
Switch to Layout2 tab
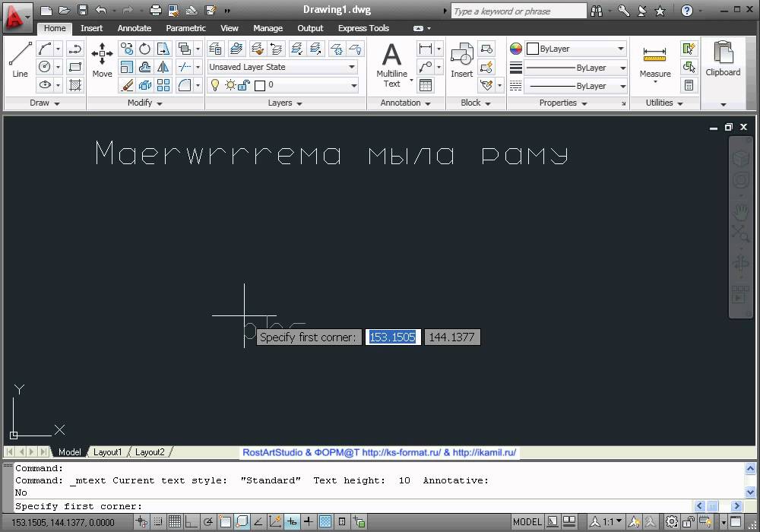click(x=150, y=452)
